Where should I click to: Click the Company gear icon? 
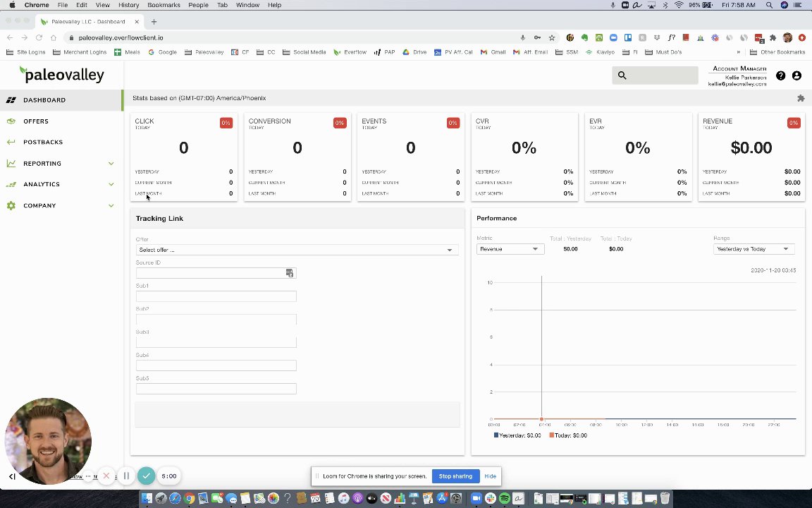pyautogui.click(x=11, y=206)
